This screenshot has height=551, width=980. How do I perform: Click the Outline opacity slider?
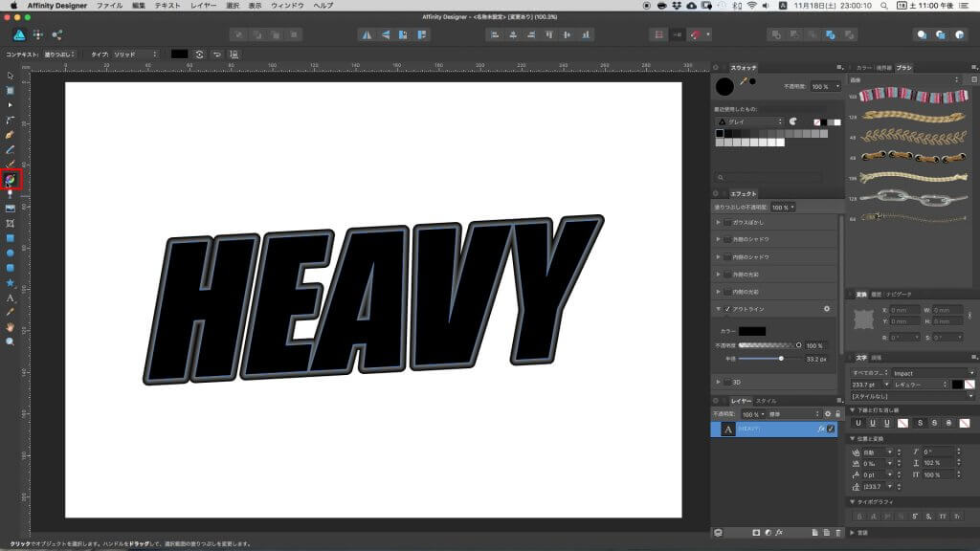[770, 344]
